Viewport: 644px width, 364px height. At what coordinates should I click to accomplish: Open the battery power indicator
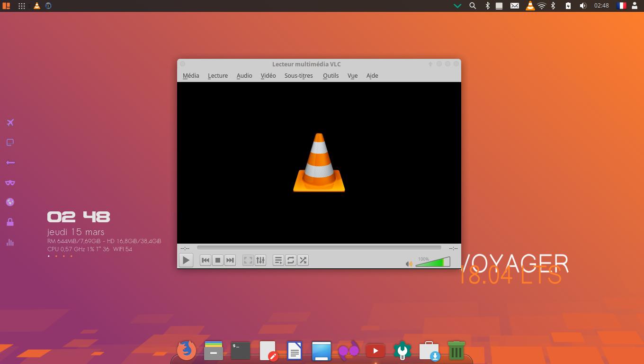[x=568, y=6]
